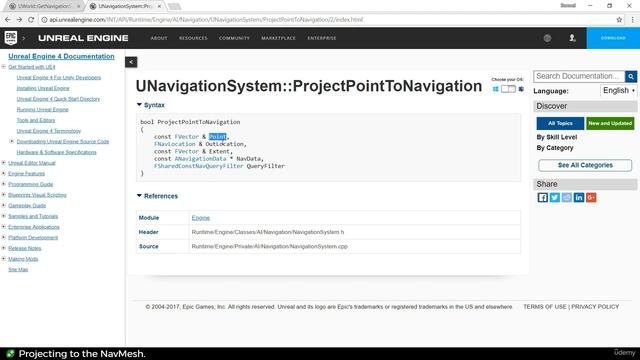Screen dimensions: 640x360
Task: Open the user account icon in header
Action: [x=572, y=38]
